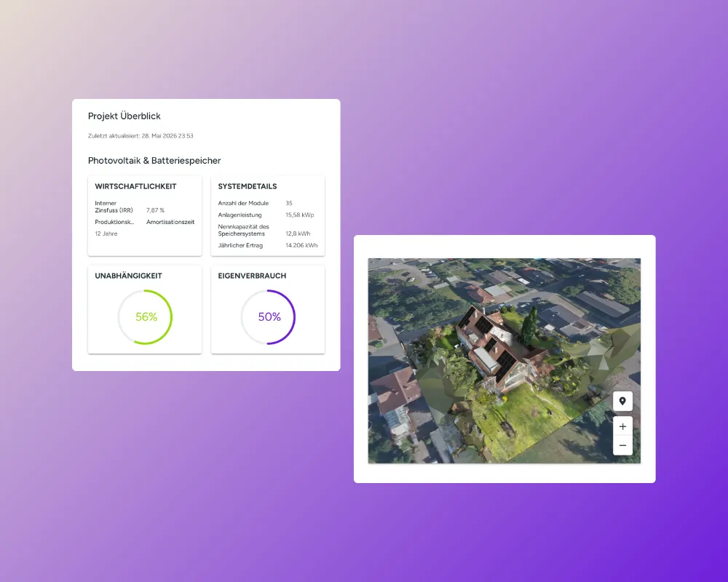
Task: Click the "WIRTSCHAFTLICHKEIT" card title
Action: click(135, 186)
